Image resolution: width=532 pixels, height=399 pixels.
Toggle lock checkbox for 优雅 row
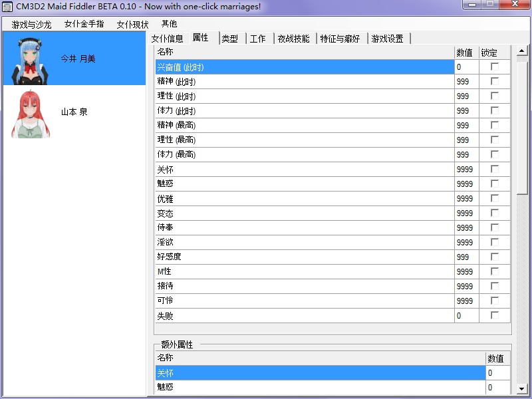pos(495,198)
